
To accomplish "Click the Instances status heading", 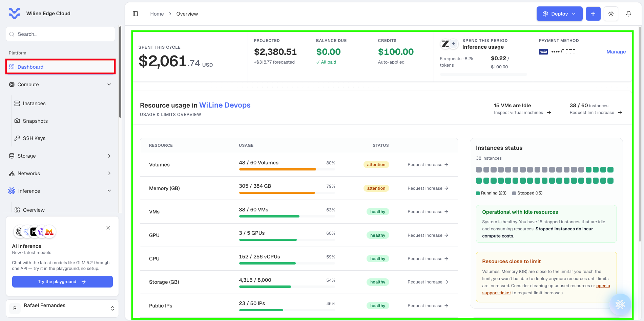I will click(499, 148).
